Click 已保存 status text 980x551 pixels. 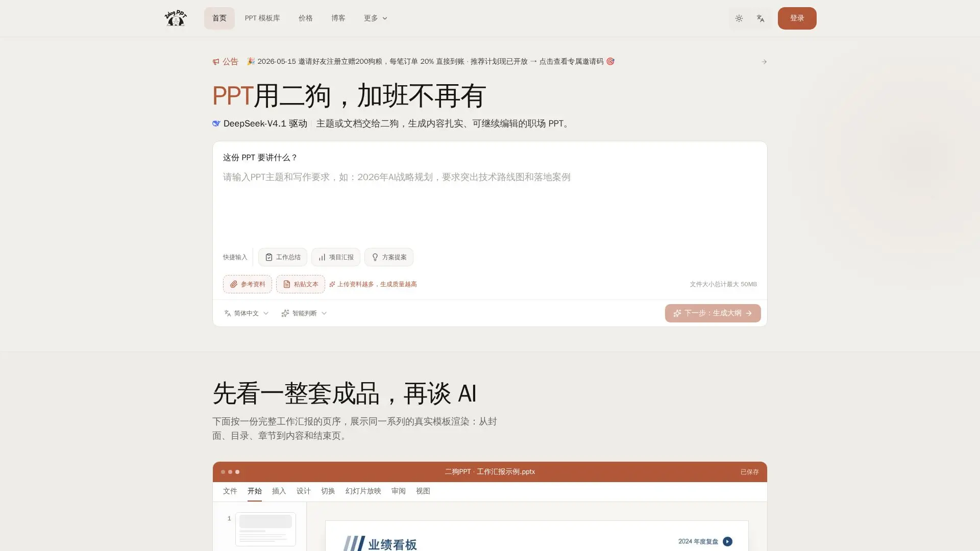(x=749, y=472)
